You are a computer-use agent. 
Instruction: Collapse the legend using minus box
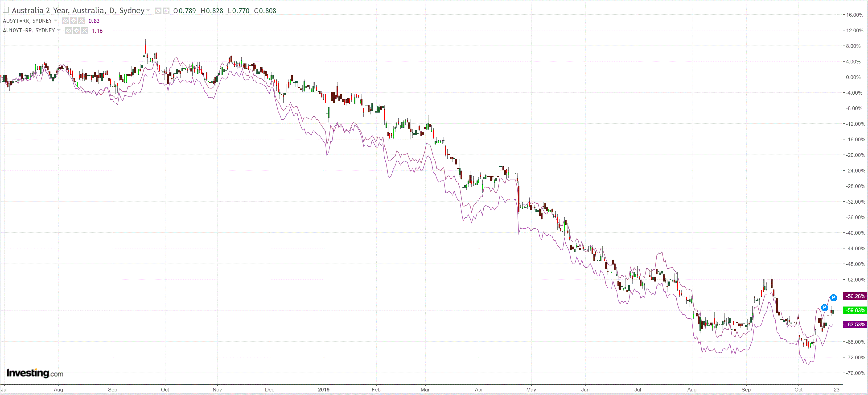(x=6, y=10)
